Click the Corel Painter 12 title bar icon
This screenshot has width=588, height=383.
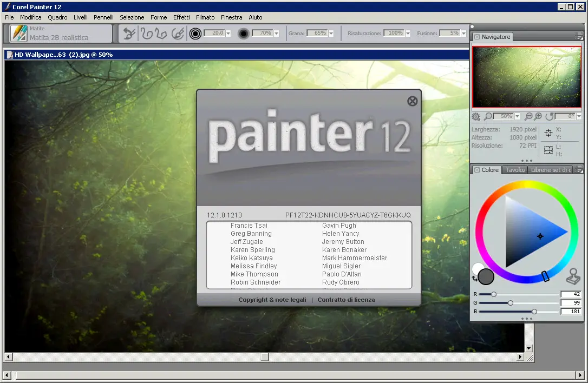[7, 6]
